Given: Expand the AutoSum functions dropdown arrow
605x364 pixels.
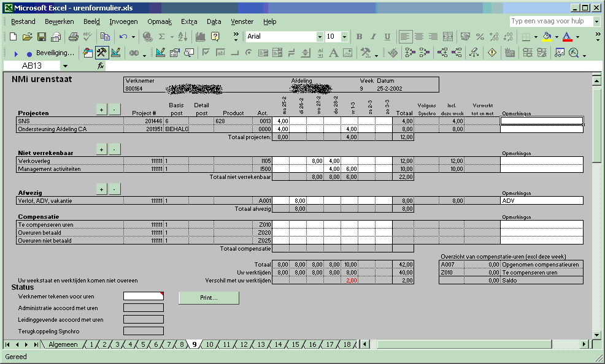Looking at the screenshot, I should 172,37.
